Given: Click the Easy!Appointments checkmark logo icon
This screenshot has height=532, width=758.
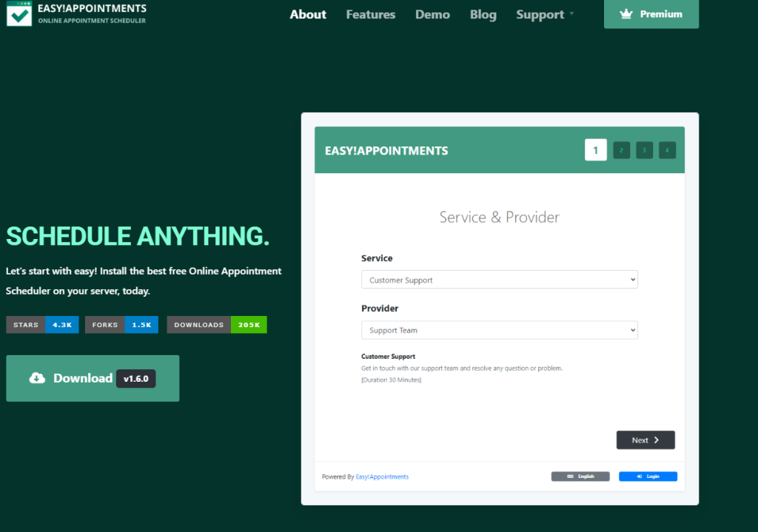Looking at the screenshot, I should point(19,13).
